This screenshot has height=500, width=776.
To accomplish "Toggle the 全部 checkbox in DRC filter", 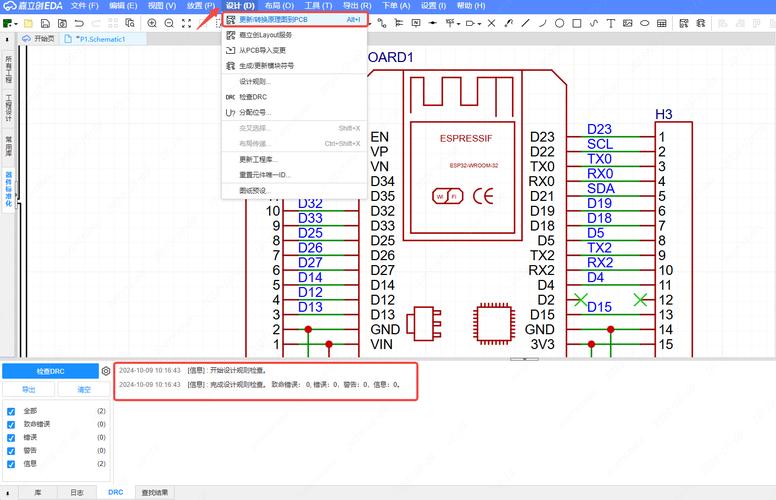I will click(x=11, y=411).
